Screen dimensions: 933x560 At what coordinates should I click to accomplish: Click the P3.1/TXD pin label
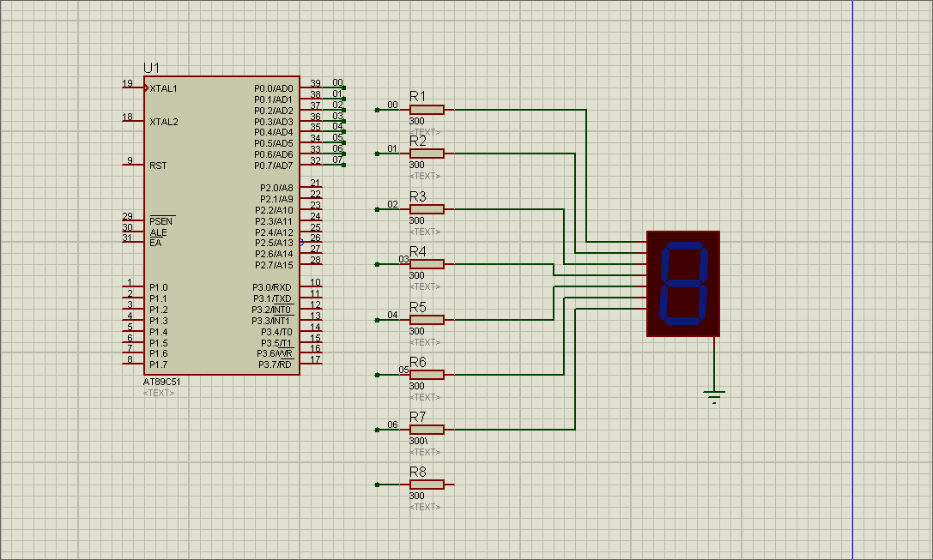pos(272,298)
